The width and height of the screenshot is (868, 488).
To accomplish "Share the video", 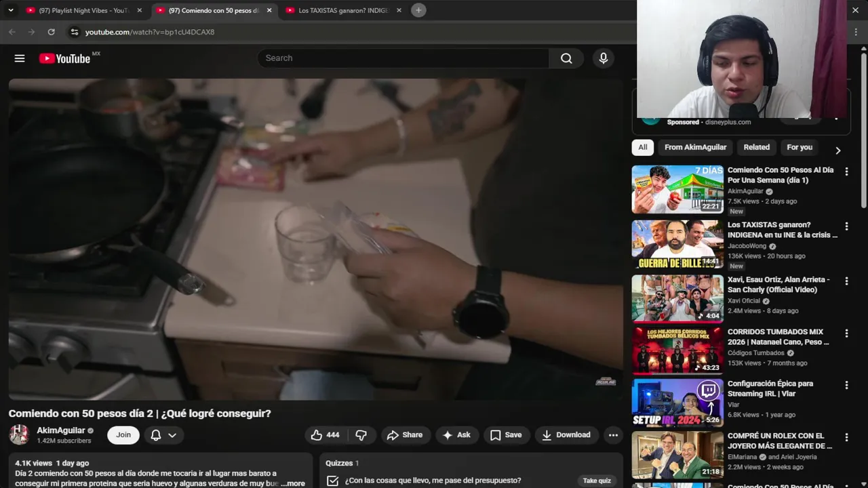I will [x=404, y=435].
